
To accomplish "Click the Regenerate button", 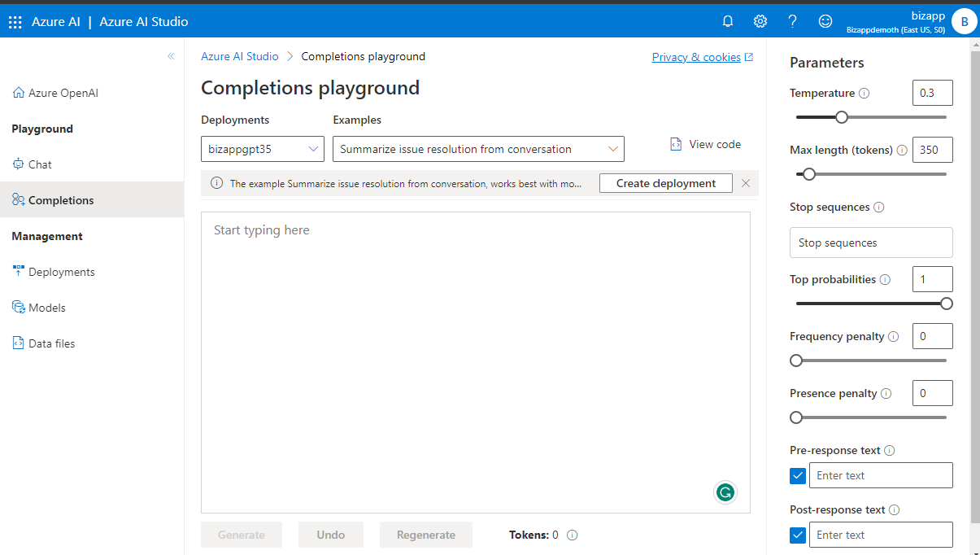I will (x=426, y=535).
